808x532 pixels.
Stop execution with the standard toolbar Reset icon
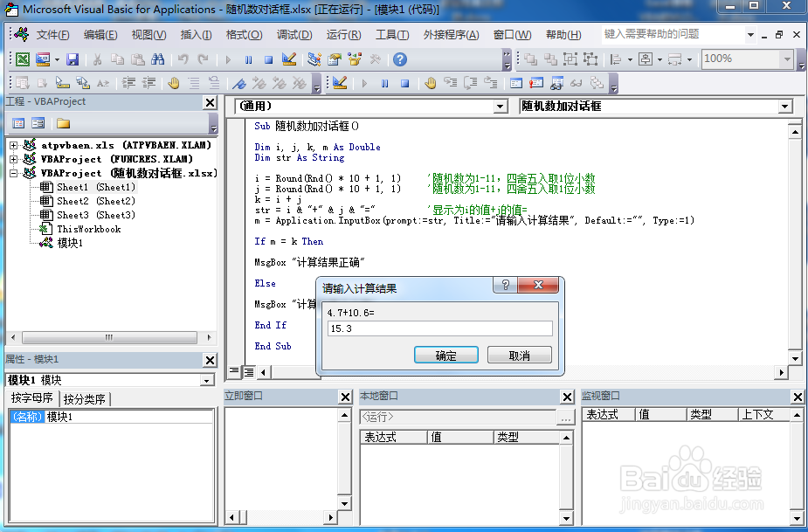click(x=268, y=59)
